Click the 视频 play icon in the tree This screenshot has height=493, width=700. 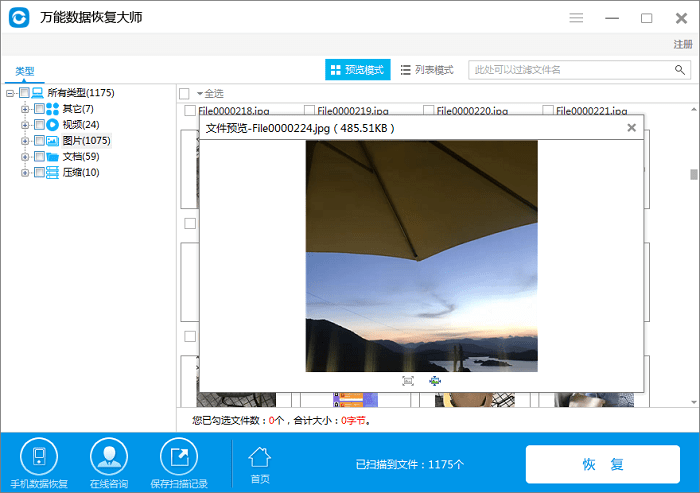pos(52,125)
